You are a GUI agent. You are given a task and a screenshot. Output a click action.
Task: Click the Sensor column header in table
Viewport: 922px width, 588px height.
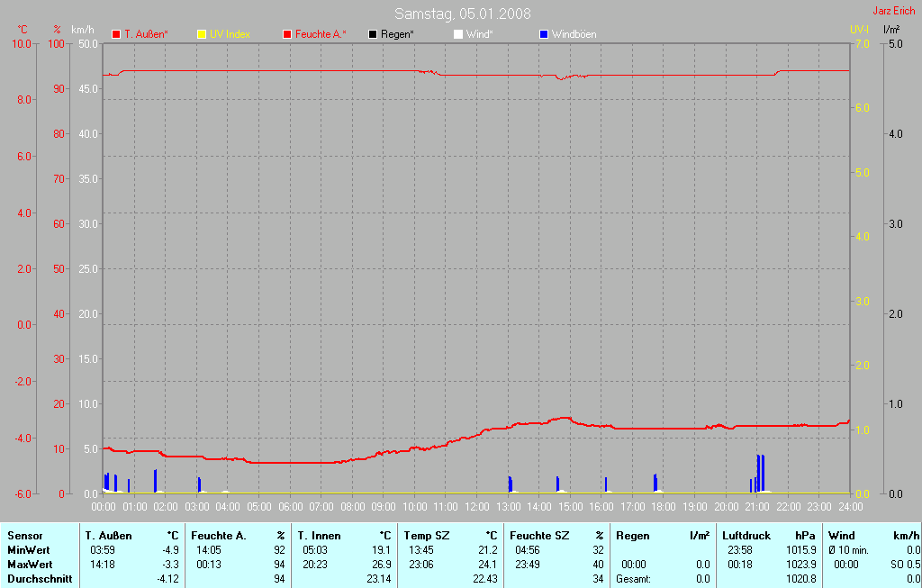(x=24, y=536)
